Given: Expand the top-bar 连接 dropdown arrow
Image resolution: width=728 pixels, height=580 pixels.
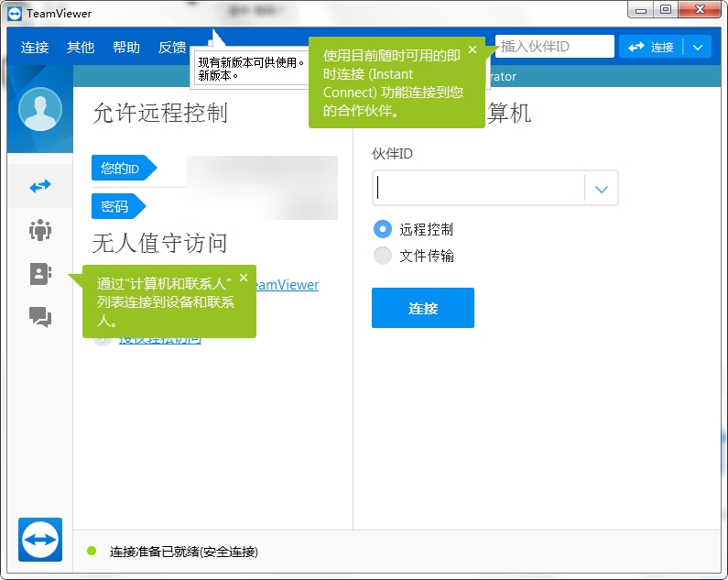Looking at the screenshot, I should coord(698,47).
